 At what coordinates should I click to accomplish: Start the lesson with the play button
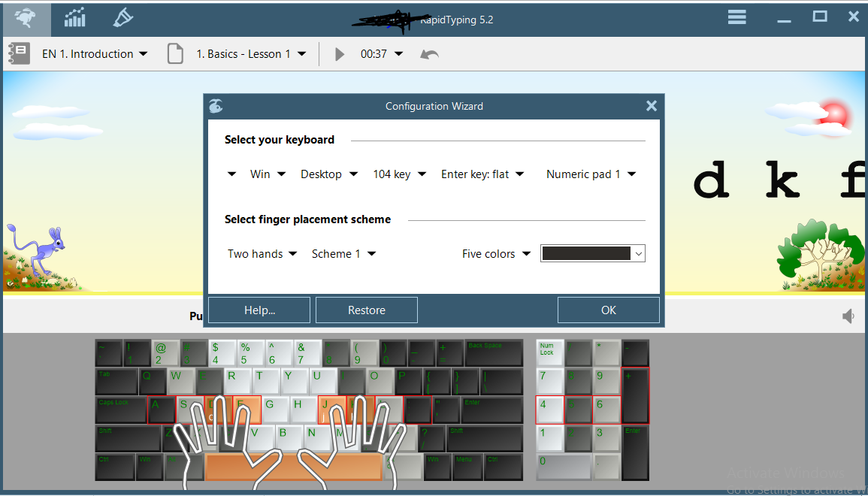tap(340, 54)
